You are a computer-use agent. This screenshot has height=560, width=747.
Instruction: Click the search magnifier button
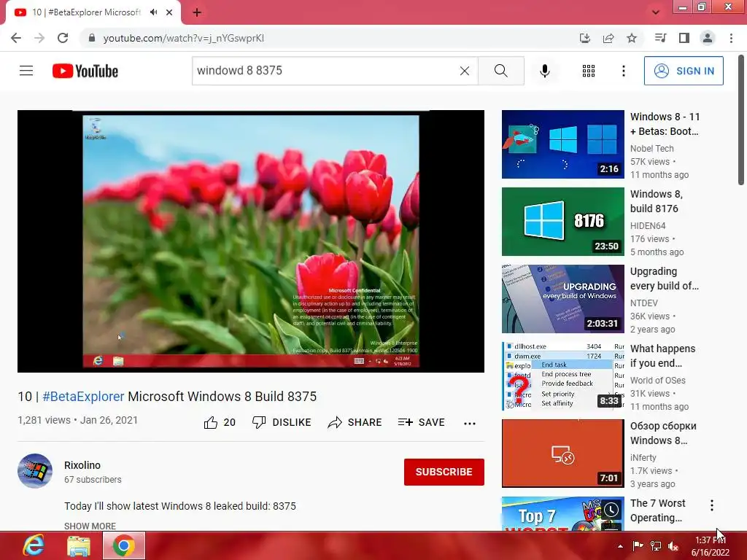[501, 71]
